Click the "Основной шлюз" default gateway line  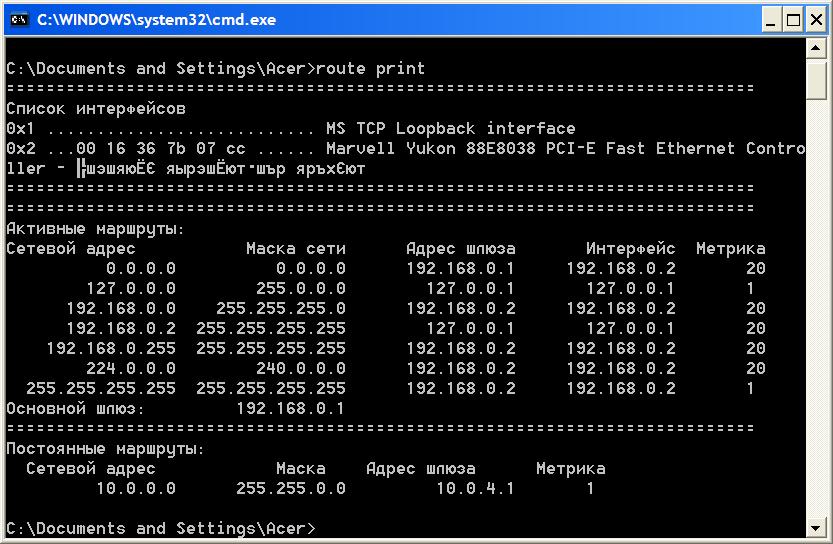[175, 409]
